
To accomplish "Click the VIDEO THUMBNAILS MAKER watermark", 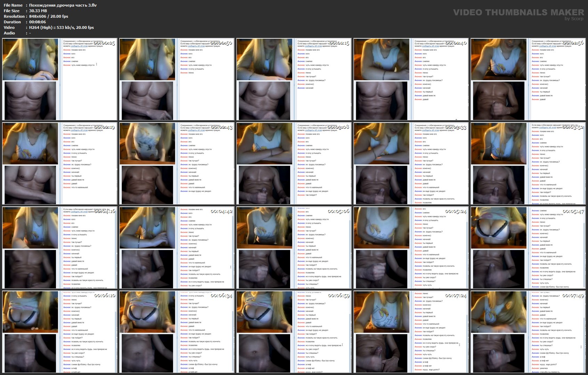I will click(518, 13).
